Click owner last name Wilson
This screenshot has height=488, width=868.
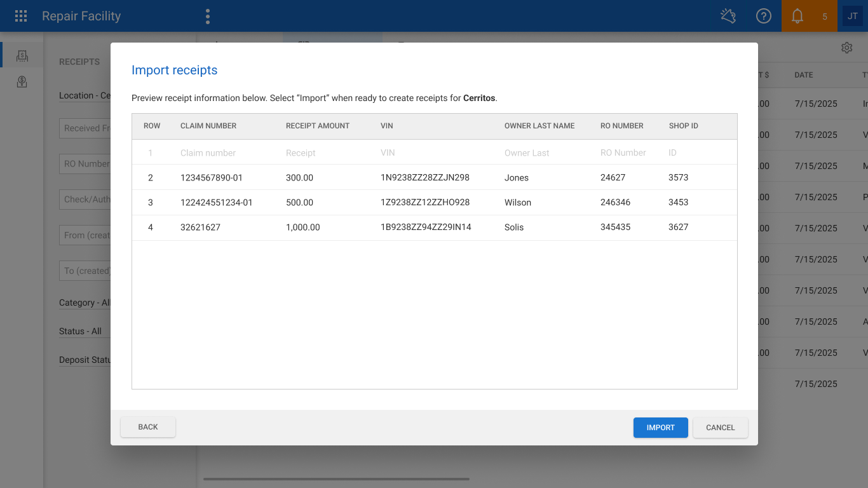518,202
